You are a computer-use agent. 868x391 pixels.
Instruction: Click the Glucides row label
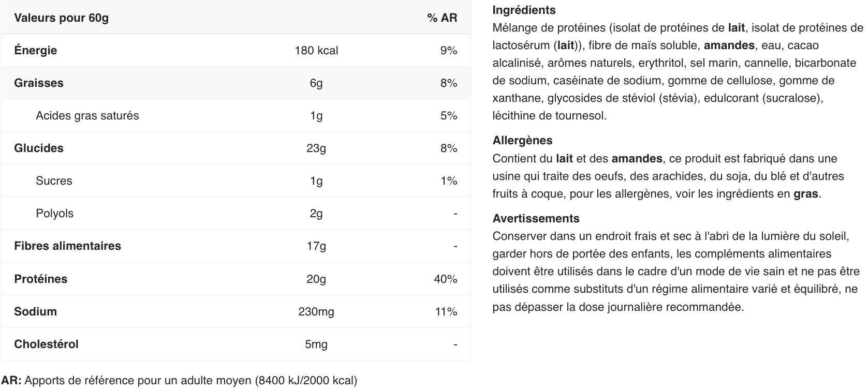pyautogui.click(x=38, y=148)
